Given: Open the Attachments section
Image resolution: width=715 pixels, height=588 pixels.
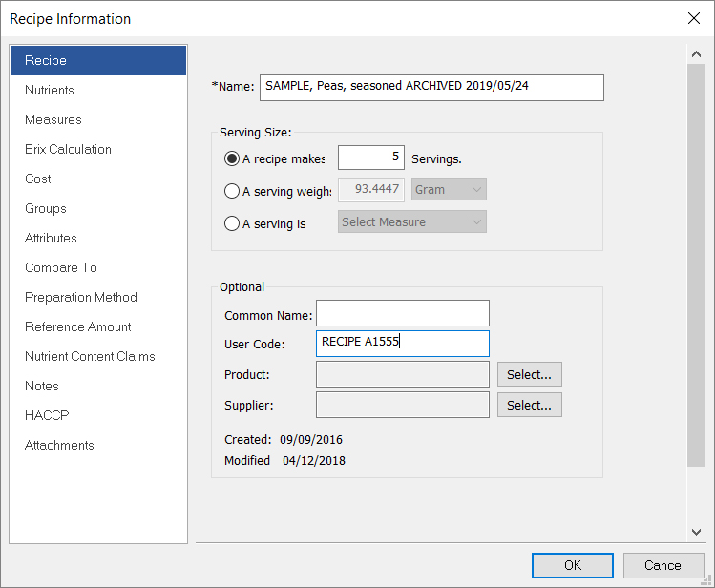Looking at the screenshot, I should [x=59, y=445].
